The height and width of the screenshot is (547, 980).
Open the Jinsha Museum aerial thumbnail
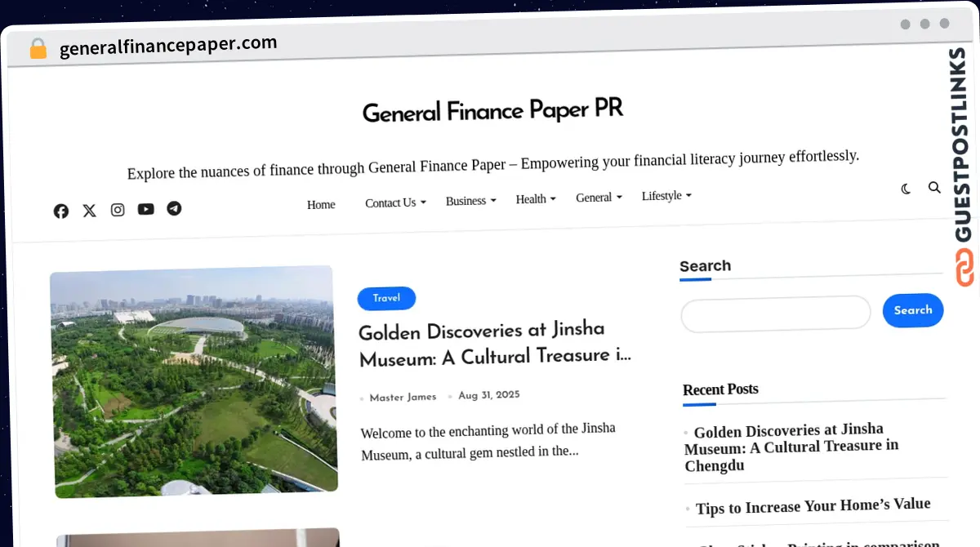(x=194, y=381)
